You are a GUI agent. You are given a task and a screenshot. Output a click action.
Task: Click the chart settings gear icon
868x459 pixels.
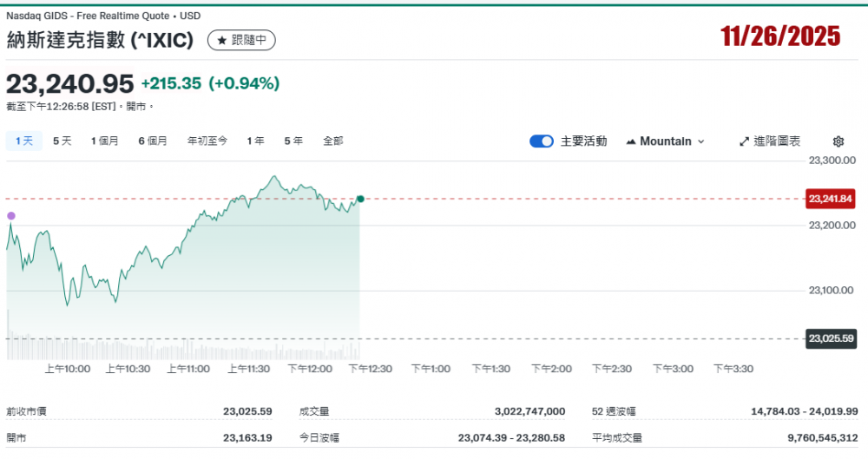[x=838, y=141]
